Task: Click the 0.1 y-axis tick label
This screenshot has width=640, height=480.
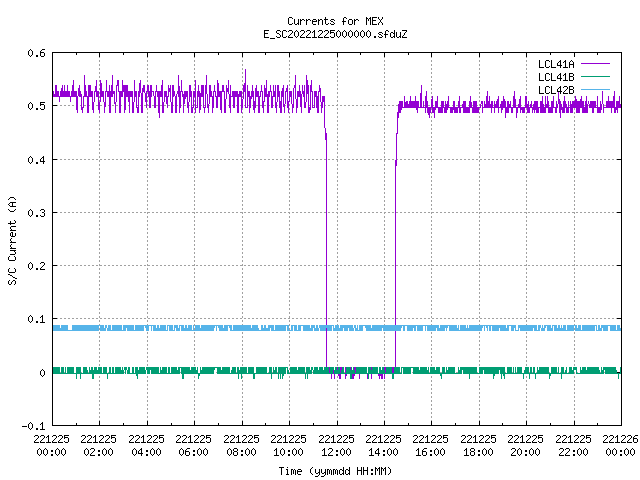Action: (36, 319)
